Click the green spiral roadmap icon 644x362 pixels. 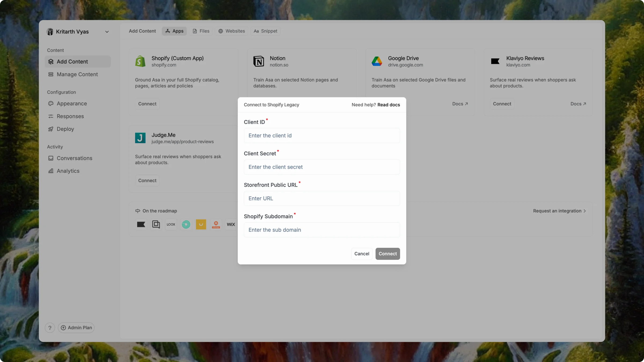[x=186, y=224]
